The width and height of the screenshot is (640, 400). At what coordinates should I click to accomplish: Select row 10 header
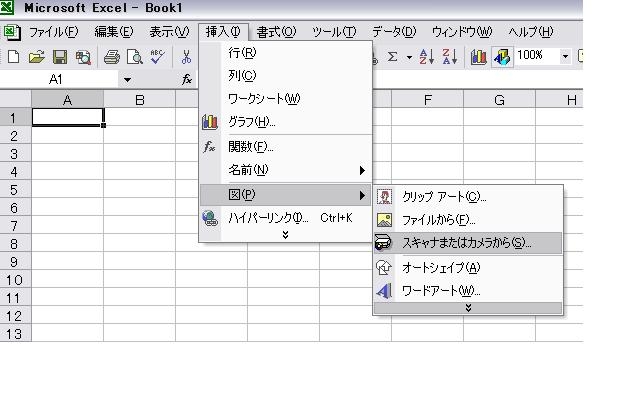click(x=15, y=280)
